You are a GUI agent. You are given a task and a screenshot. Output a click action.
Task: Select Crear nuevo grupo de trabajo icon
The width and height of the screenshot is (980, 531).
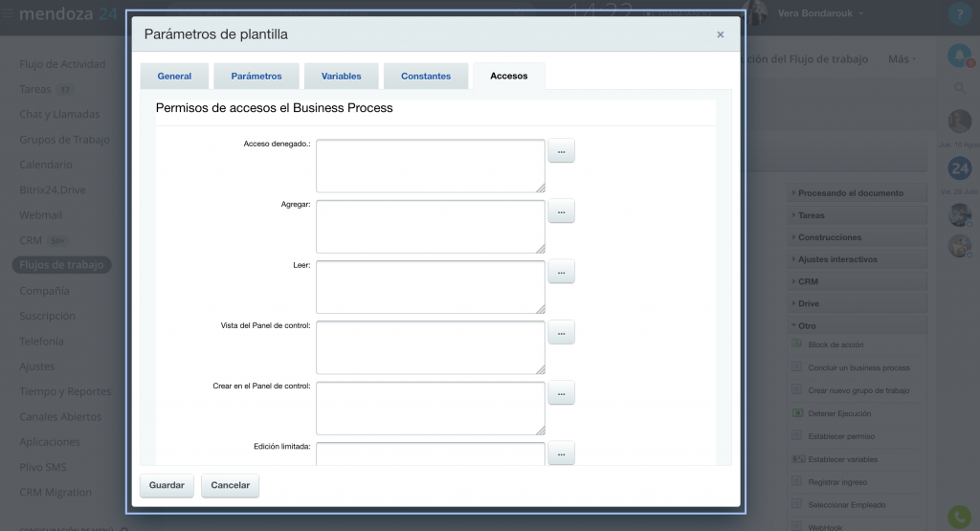797,389
